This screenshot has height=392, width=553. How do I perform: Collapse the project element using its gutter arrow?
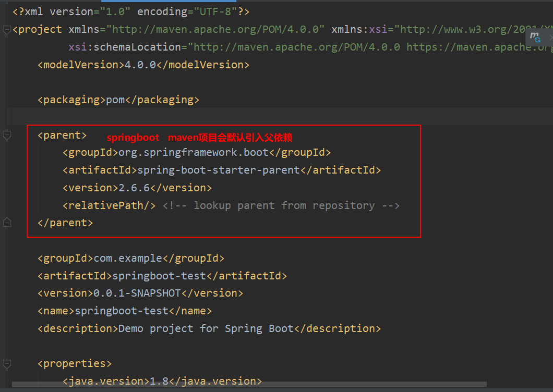[x=7, y=30]
